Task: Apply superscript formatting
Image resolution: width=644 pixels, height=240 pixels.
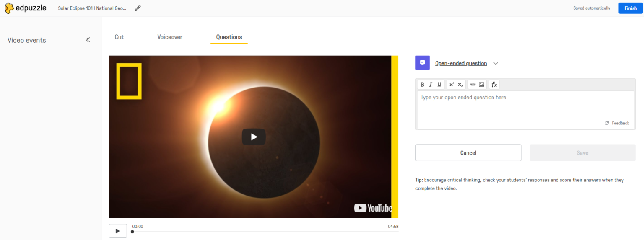Action: [452, 85]
